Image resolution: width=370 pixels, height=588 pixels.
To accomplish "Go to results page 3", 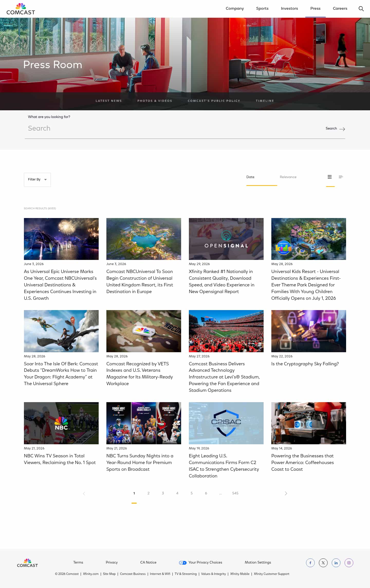I will pyautogui.click(x=163, y=493).
